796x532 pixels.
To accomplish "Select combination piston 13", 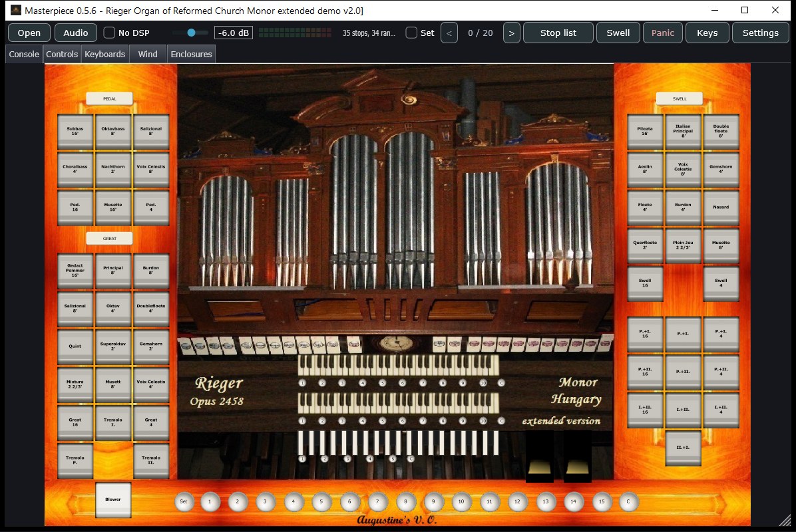I will click(x=546, y=501).
